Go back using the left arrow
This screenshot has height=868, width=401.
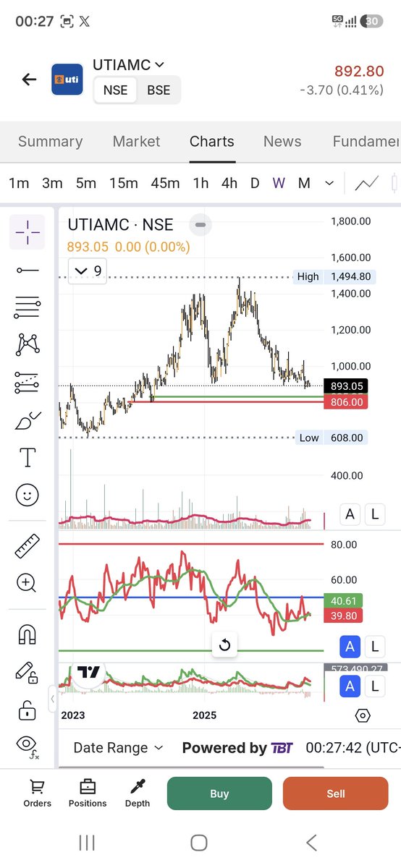pos(29,80)
